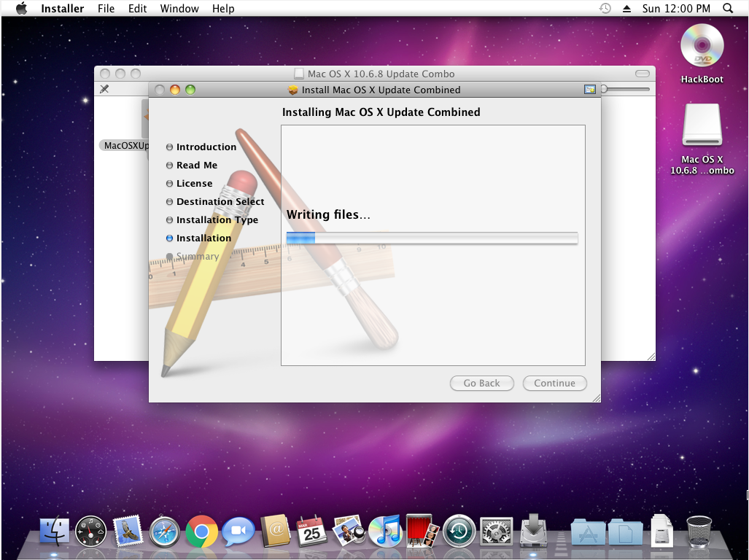The image size is (749, 560).
Task: Open the Trash in the Dock
Action: tap(699, 532)
